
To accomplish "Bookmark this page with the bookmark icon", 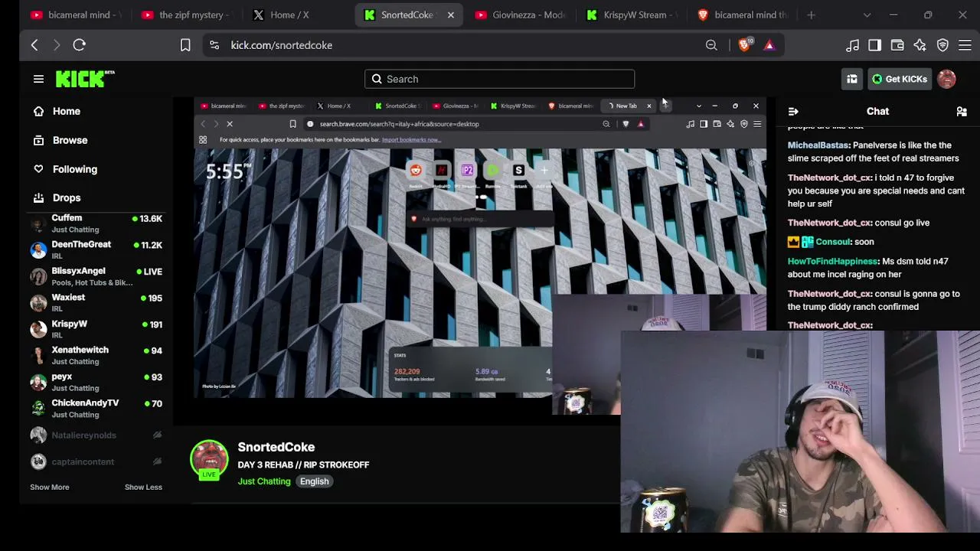I will pos(185,45).
